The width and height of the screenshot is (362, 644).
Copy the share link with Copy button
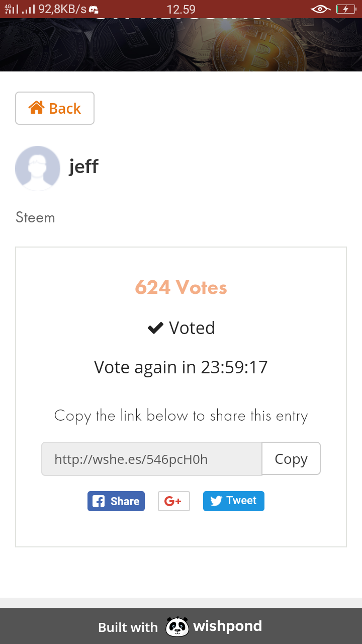(x=291, y=458)
